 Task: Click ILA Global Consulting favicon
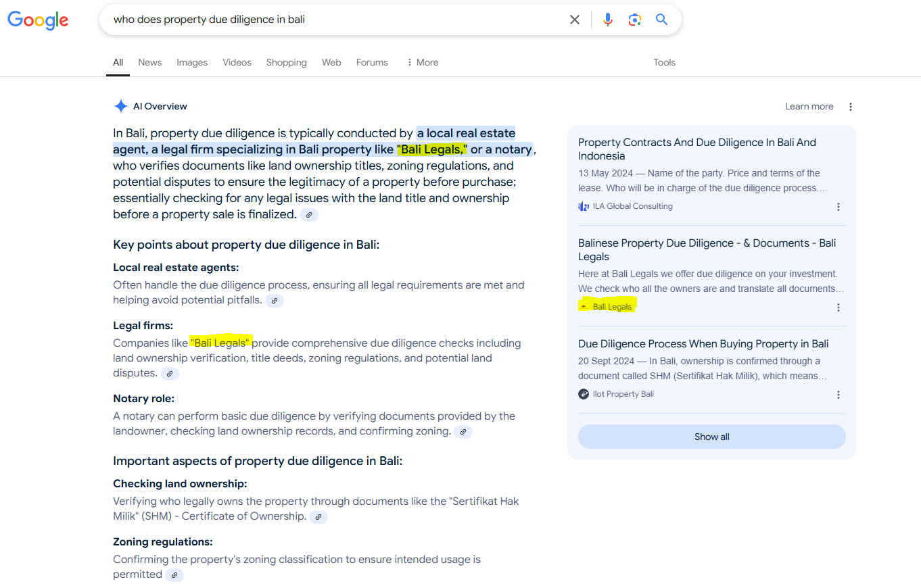tap(584, 206)
